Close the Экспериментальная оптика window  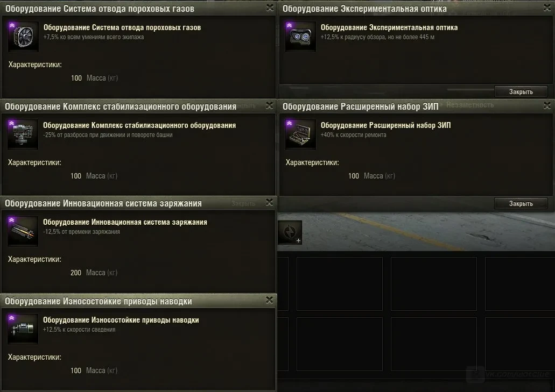[x=547, y=8]
